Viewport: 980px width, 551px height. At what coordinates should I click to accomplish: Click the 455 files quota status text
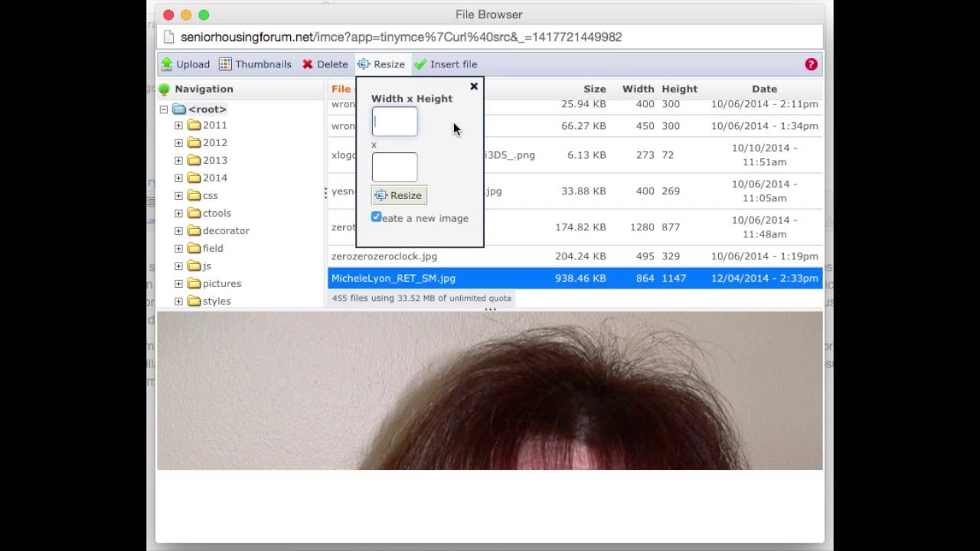422,298
